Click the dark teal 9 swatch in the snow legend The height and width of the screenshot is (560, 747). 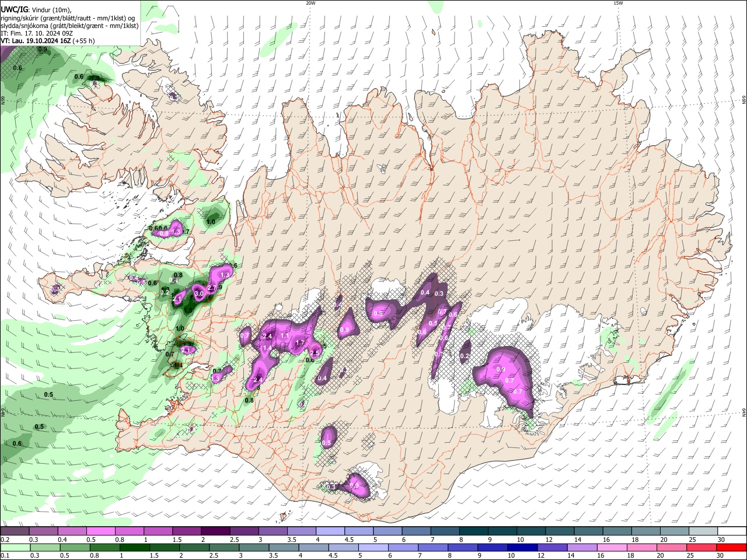(x=501, y=531)
